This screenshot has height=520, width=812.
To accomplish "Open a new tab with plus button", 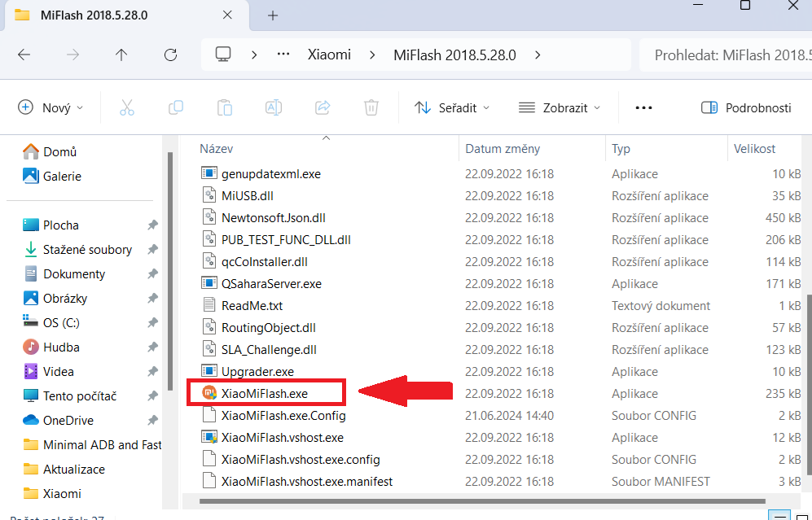I will [x=273, y=15].
